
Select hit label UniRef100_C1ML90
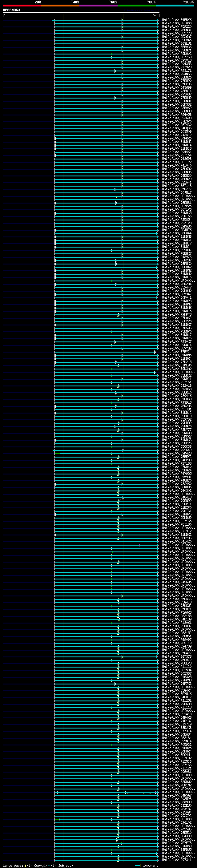click(x=177, y=365)
